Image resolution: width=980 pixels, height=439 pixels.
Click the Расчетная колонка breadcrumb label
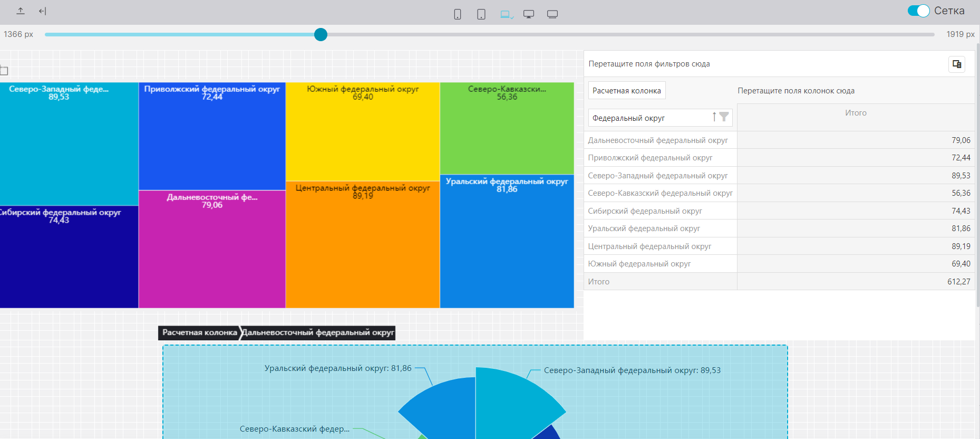coord(199,333)
